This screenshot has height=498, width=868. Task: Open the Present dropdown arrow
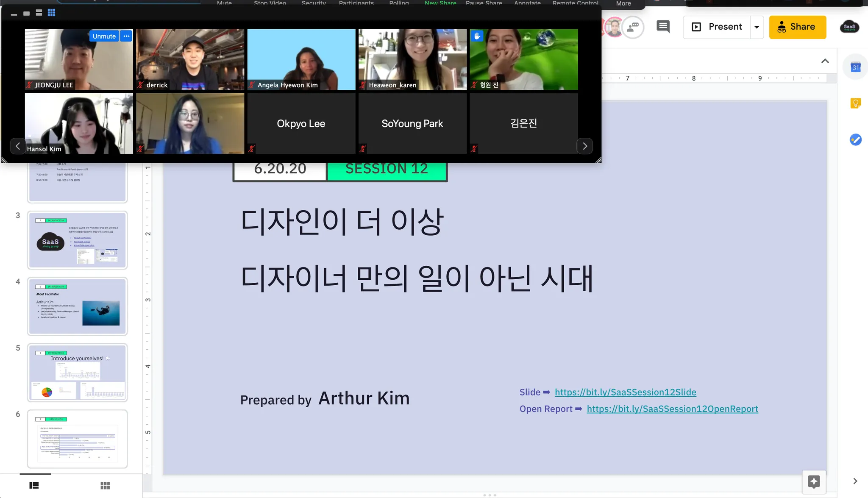click(x=757, y=27)
